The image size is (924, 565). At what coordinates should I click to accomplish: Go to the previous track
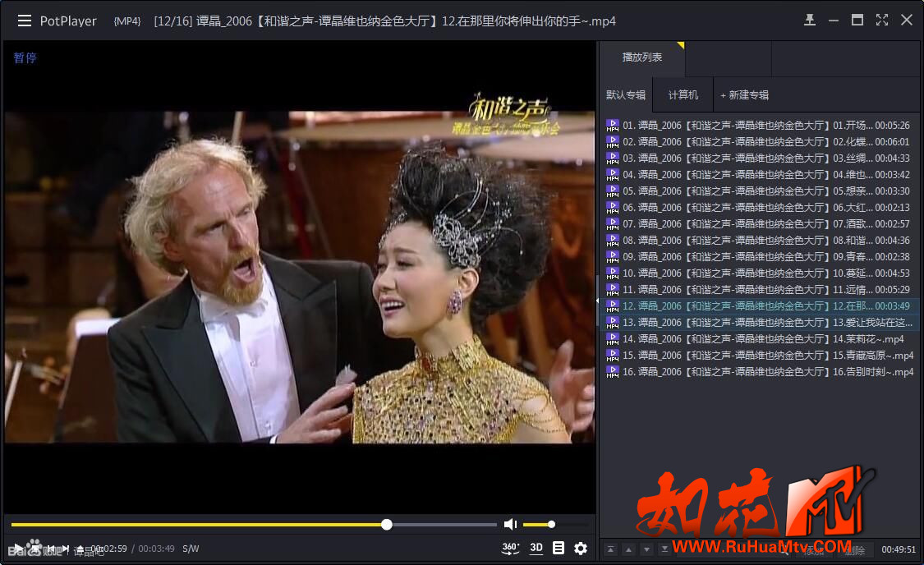[50, 548]
